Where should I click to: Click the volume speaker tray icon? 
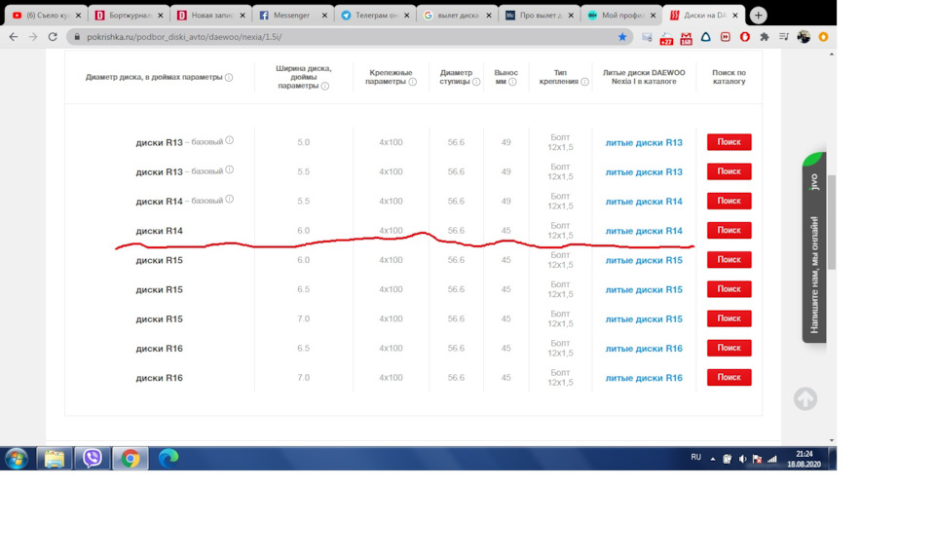(x=742, y=459)
